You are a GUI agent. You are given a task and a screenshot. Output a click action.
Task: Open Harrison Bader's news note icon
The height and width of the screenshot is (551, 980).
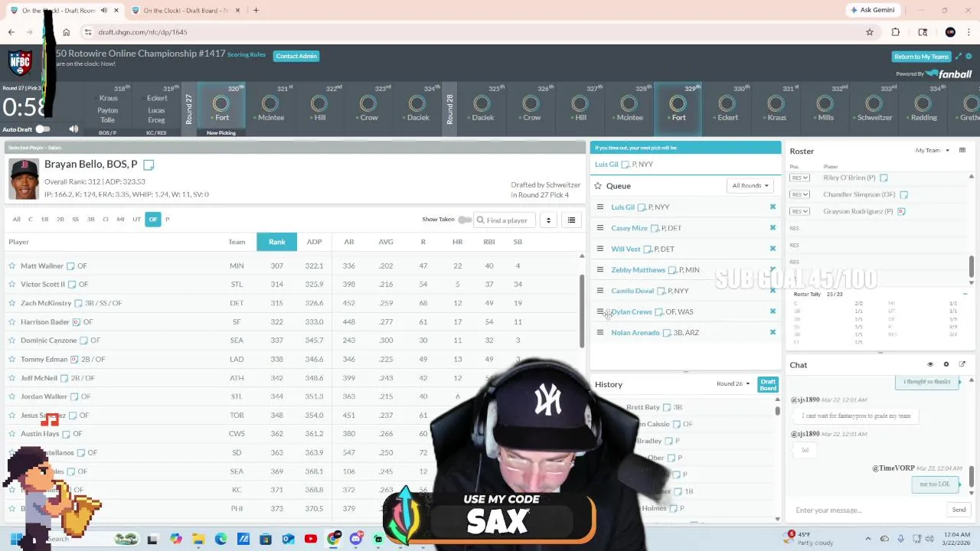76,322
